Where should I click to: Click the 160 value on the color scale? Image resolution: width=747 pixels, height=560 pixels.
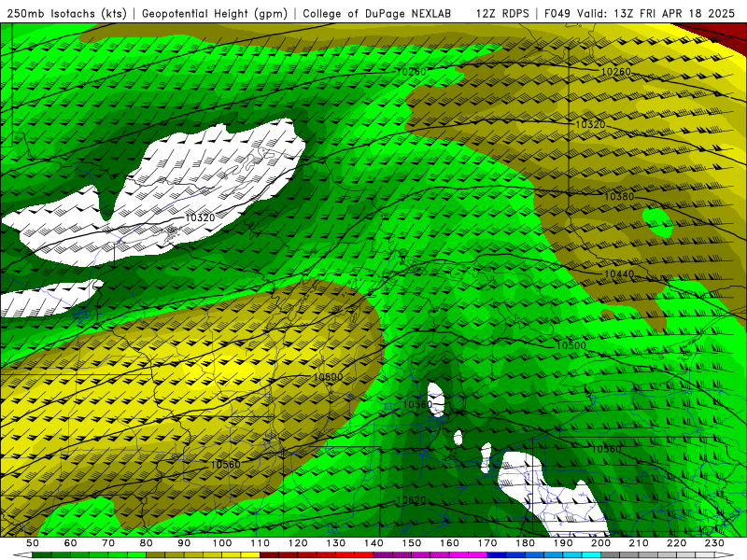coord(449,543)
